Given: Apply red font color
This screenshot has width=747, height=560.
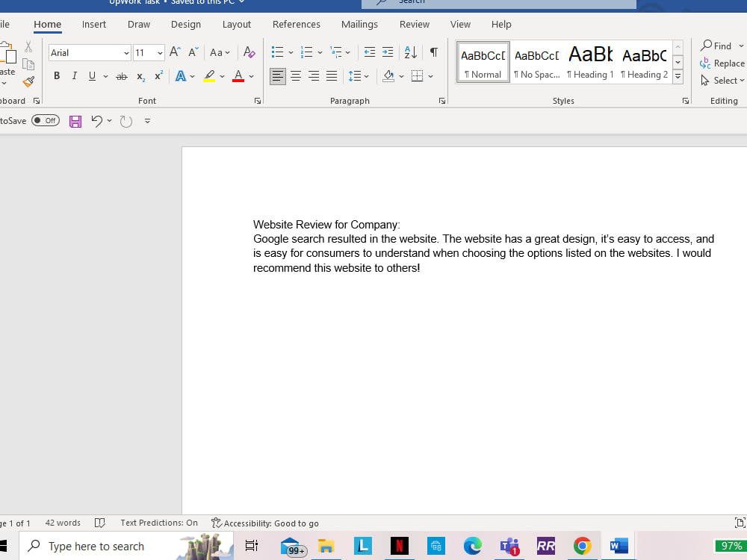Looking at the screenshot, I should pyautogui.click(x=238, y=76).
